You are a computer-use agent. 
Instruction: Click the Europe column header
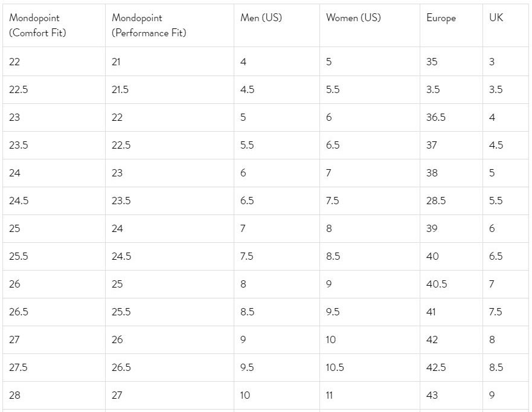point(441,18)
